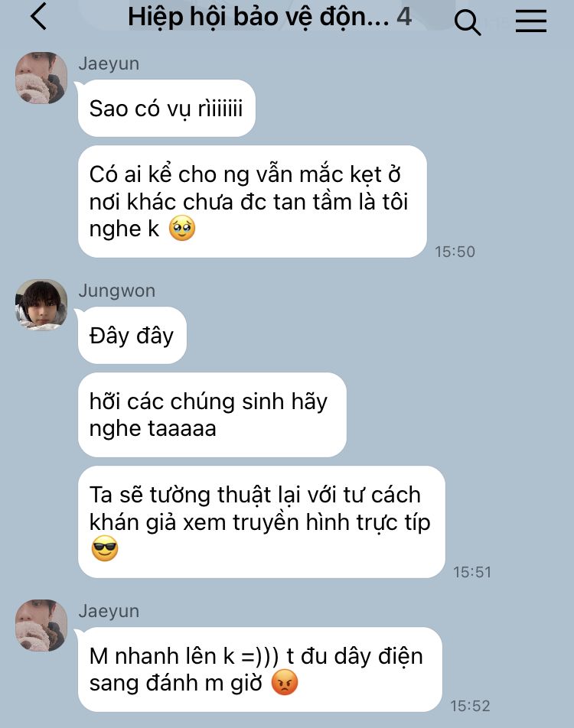Select message Có ai kể cho ng

point(252,202)
